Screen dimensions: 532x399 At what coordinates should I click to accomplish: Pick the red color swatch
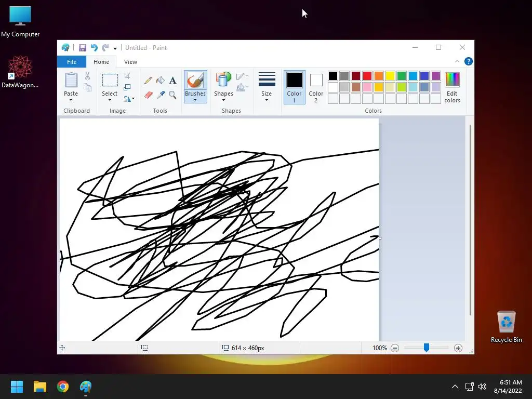367,76
